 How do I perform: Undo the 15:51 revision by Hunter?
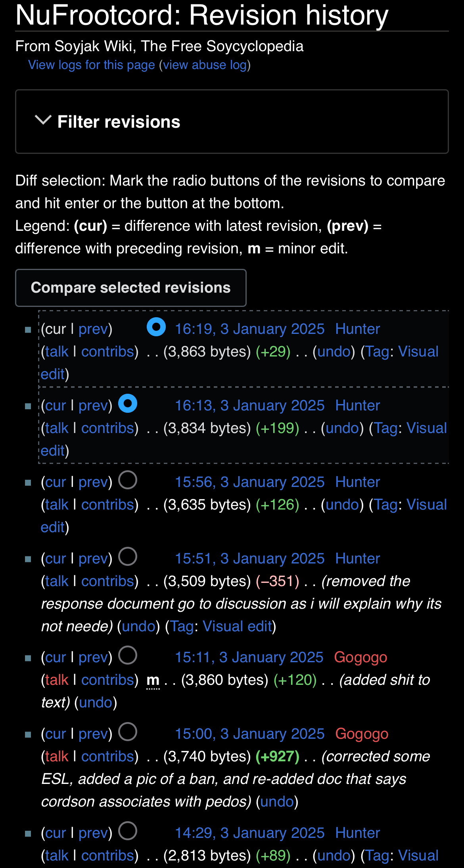(138, 627)
